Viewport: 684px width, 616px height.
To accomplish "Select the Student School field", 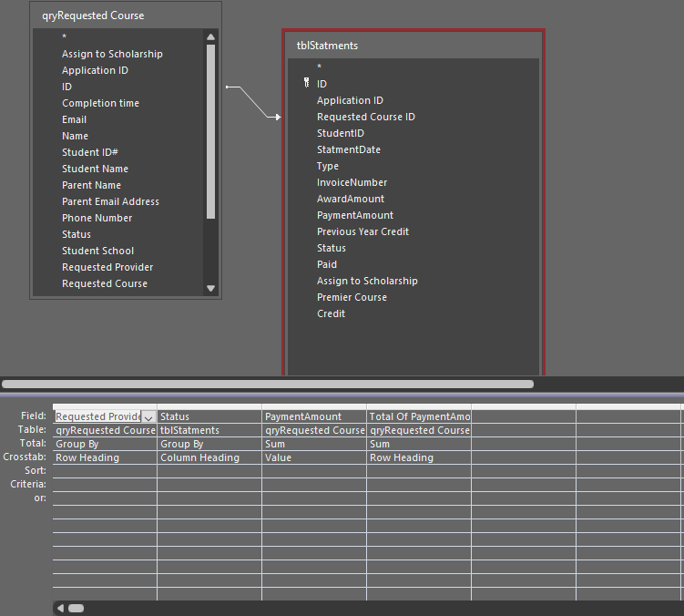I will pos(97,251).
